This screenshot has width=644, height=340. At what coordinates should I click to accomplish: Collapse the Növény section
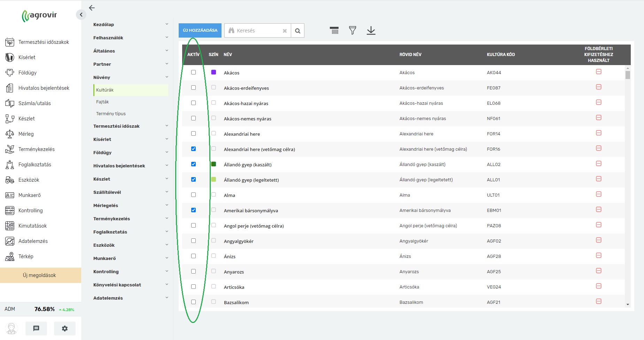point(130,77)
